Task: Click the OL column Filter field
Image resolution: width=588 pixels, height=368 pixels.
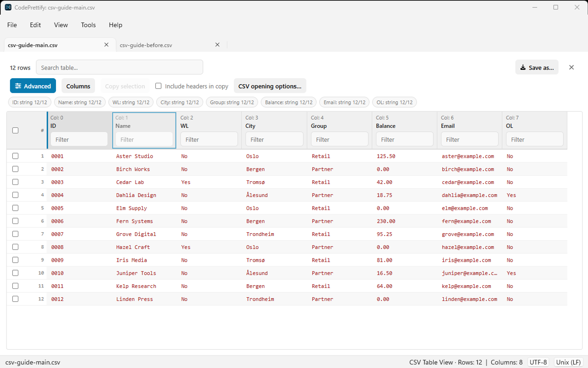Action: pos(535,139)
